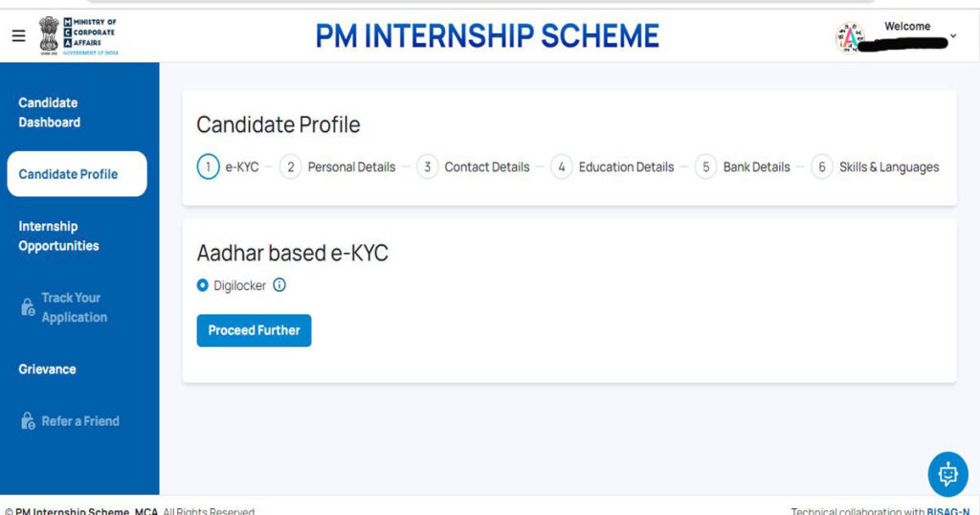This screenshot has width=980, height=515.
Task: Open the Grievance sidebar item
Action: click(48, 369)
